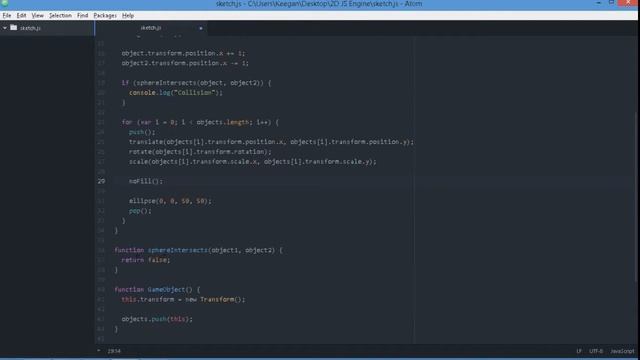The height and width of the screenshot is (360, 640).
Task: Collapse the sketch.js project folder arrow
Action: 5,28
